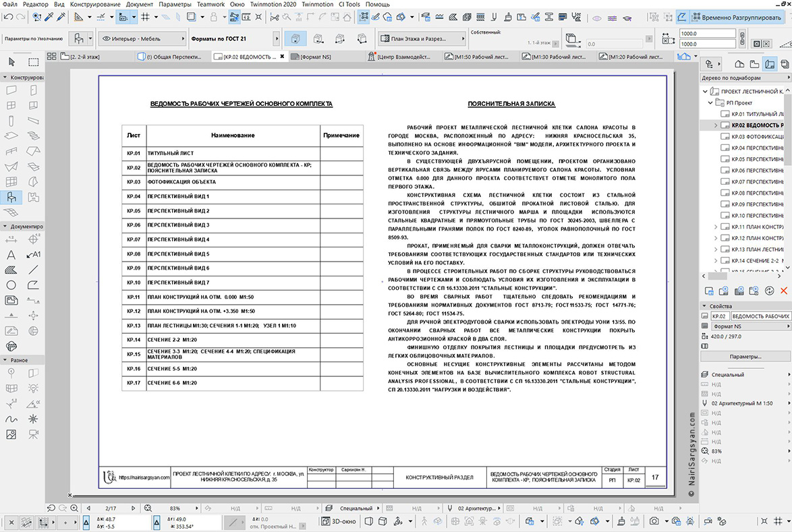
Task: Select the Fill hatch tool
Action: [x=11, y=270]
